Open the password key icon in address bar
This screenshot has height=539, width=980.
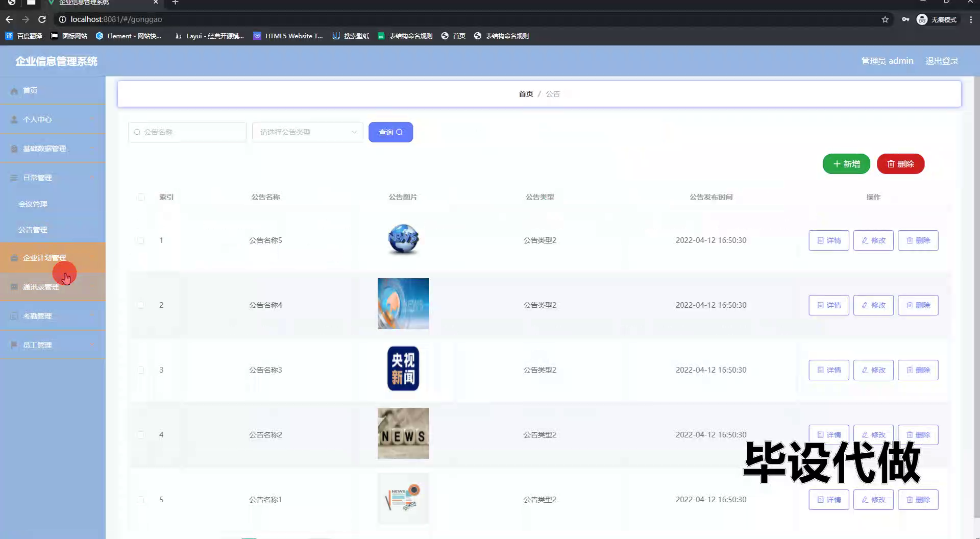[x=905, y=19]
